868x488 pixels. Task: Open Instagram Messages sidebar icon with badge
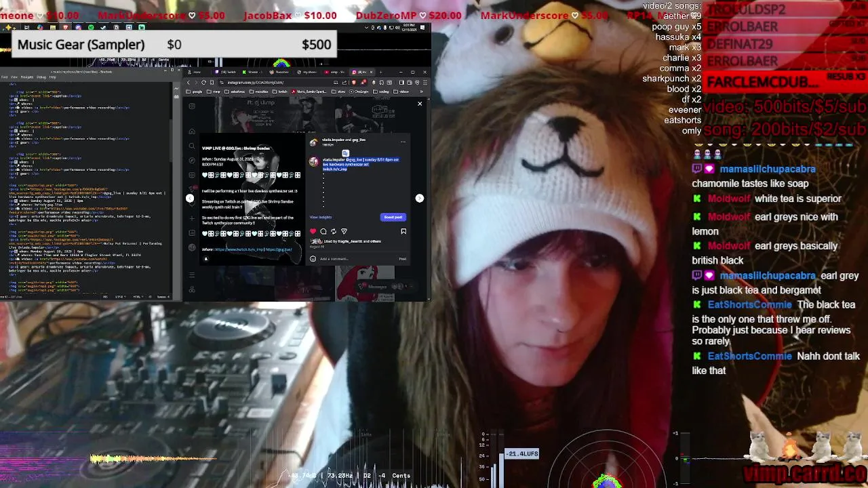193,189
